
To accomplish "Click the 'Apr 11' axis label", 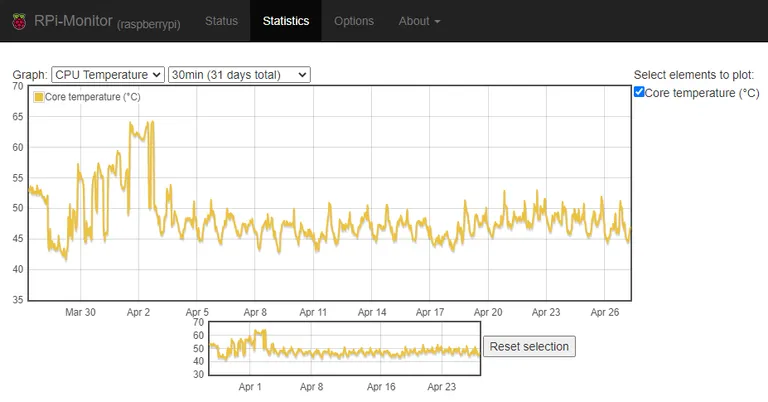I will [313, 312].
